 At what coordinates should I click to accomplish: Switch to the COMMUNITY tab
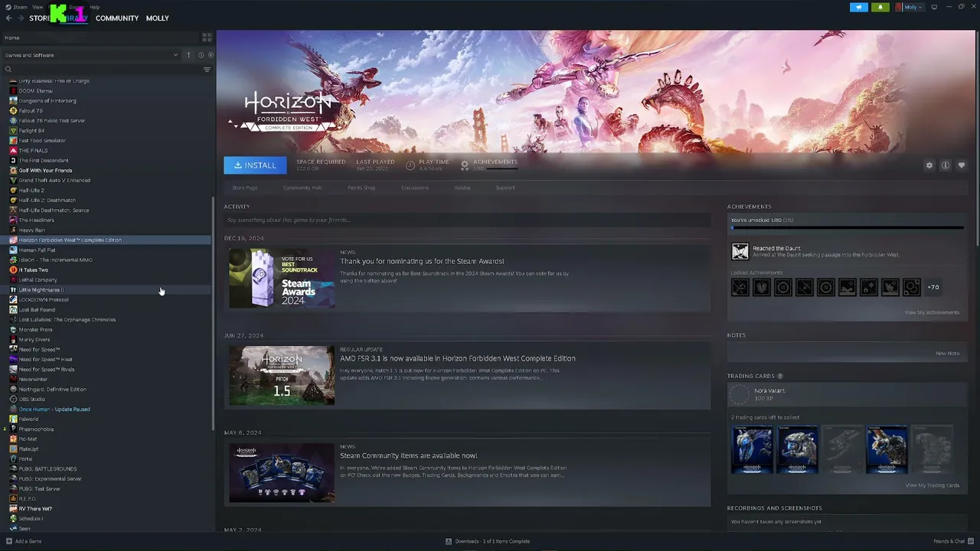(117, 18)
